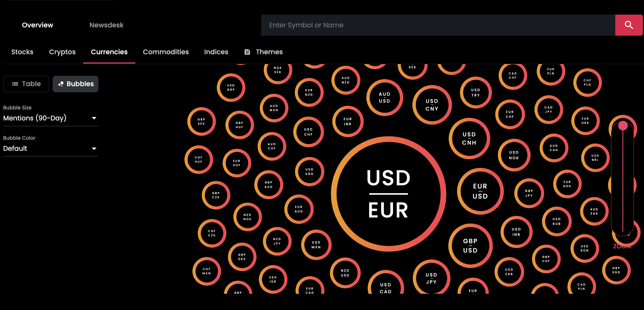Open the Newsdesk section
The image size is (644, 310).
[106, 25]
